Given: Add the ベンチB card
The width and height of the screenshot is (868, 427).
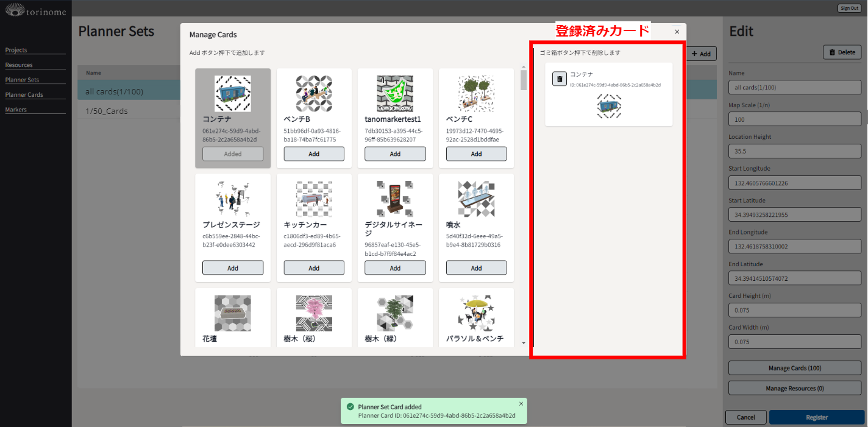Looking at the screenshot, I should [313, 154].
